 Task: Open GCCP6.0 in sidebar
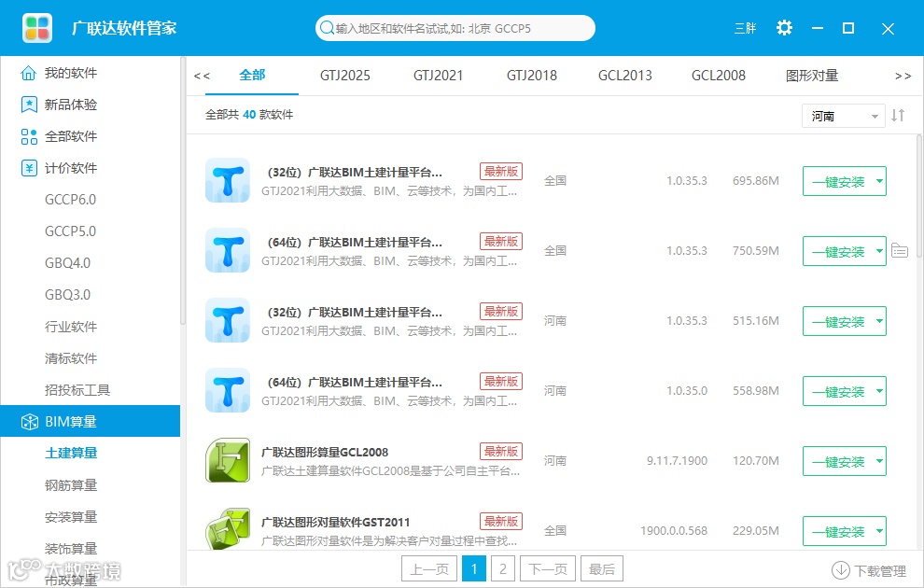click(x=70, y=200)
